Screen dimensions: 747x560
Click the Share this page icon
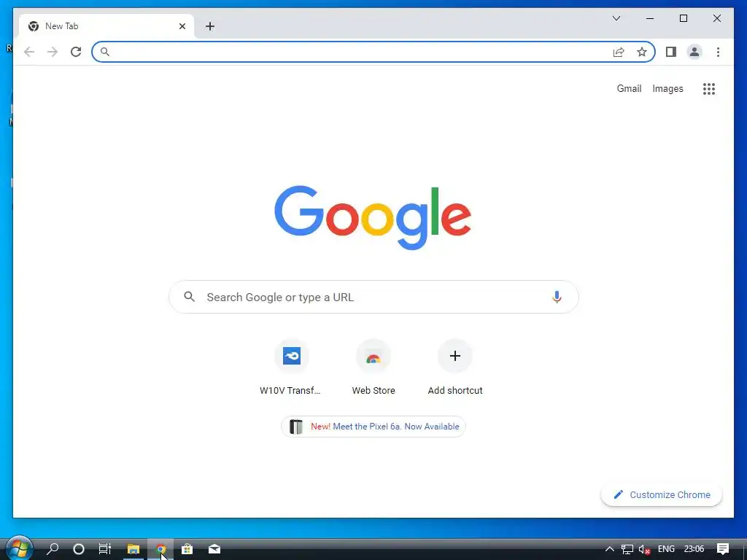click(x=619, y=52)
